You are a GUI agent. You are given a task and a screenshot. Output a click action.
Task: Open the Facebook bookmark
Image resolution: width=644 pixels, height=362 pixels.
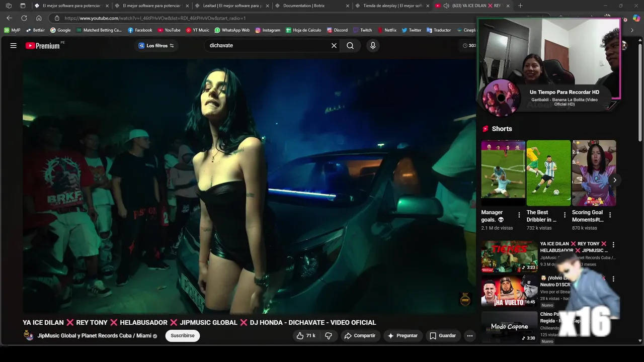(x=140, y=30)
